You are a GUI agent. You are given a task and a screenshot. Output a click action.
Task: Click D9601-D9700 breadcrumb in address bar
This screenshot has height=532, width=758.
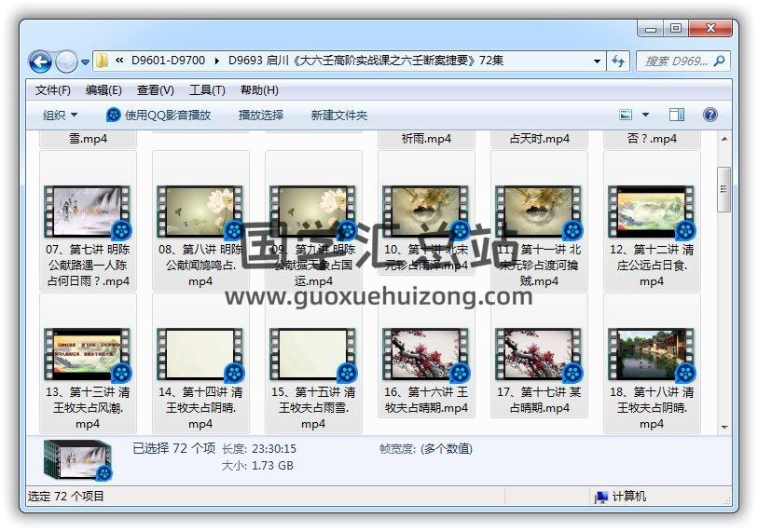click(x=168, y=61)
